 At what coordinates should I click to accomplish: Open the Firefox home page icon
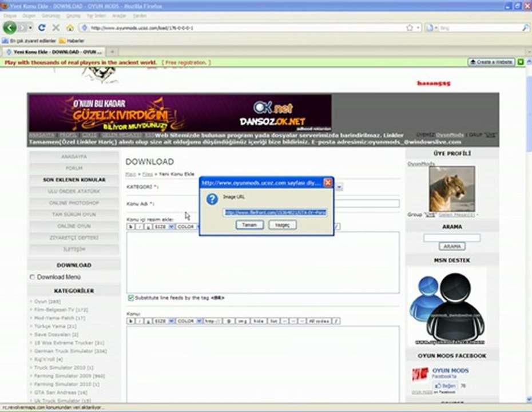pyautogui.click(x=70, y=28)
